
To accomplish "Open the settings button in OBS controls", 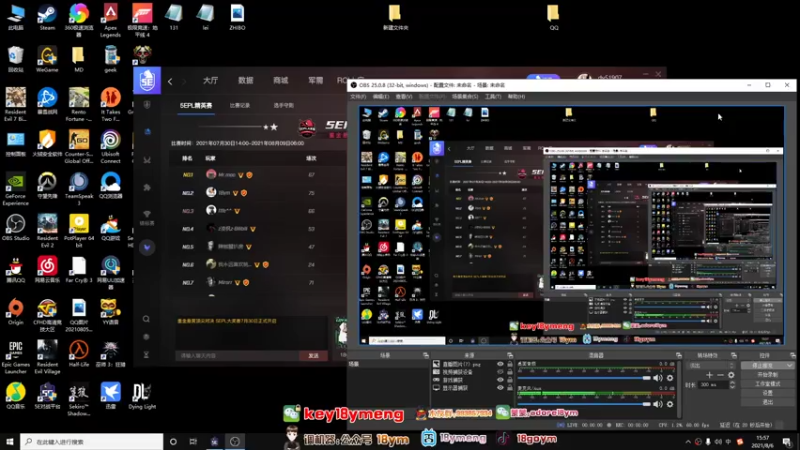I will coord(767,393).
